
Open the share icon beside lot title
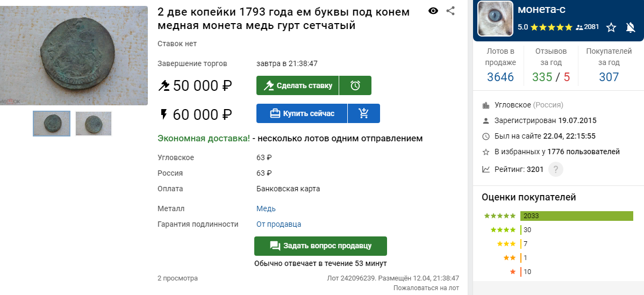[450, 11]
